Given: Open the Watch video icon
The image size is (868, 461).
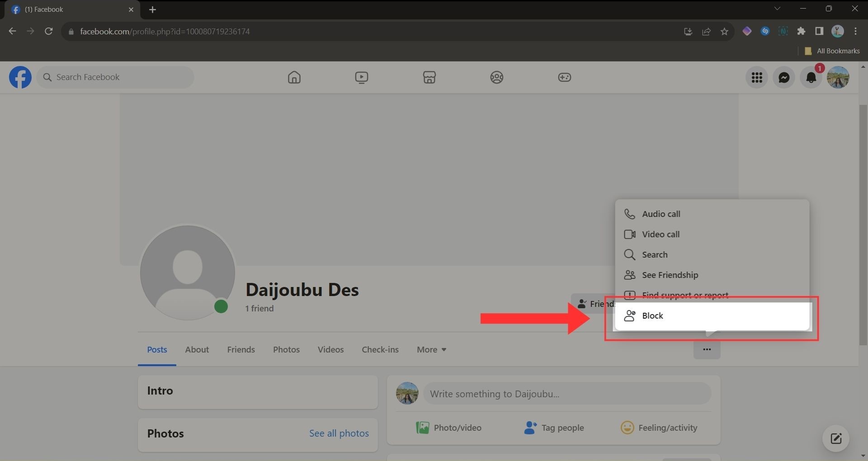Looking at the screenshot, I should [x=361, y=77].
